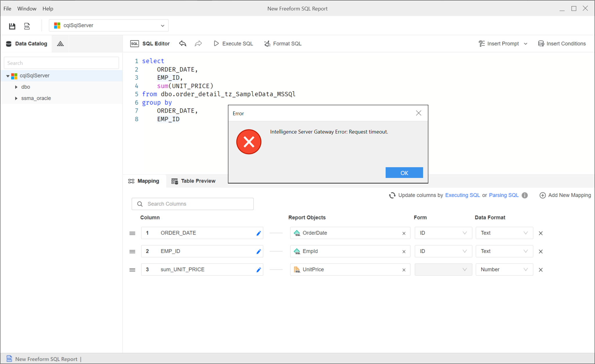
Task: Click the Executing SQL link
Action: pos(462,195)
